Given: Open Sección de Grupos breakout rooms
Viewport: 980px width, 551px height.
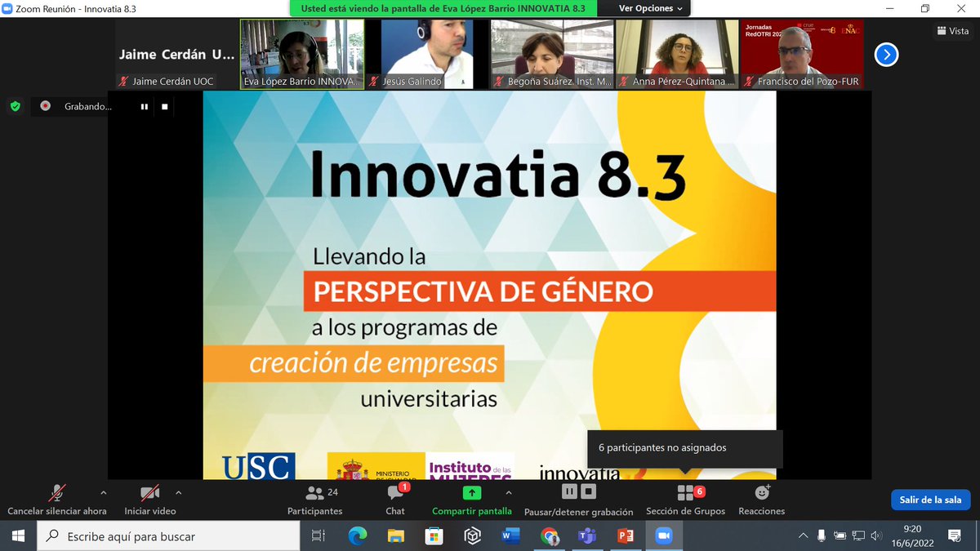Looking at the screenshot, I should coord(685,500).
